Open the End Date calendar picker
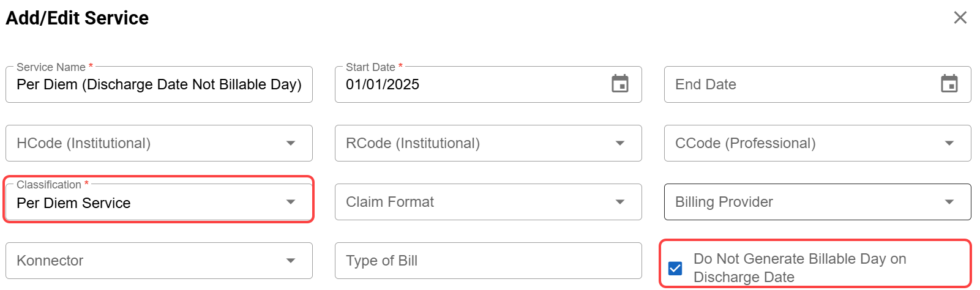980x290 pixels. pyautogui.click(x=949, y=84)
